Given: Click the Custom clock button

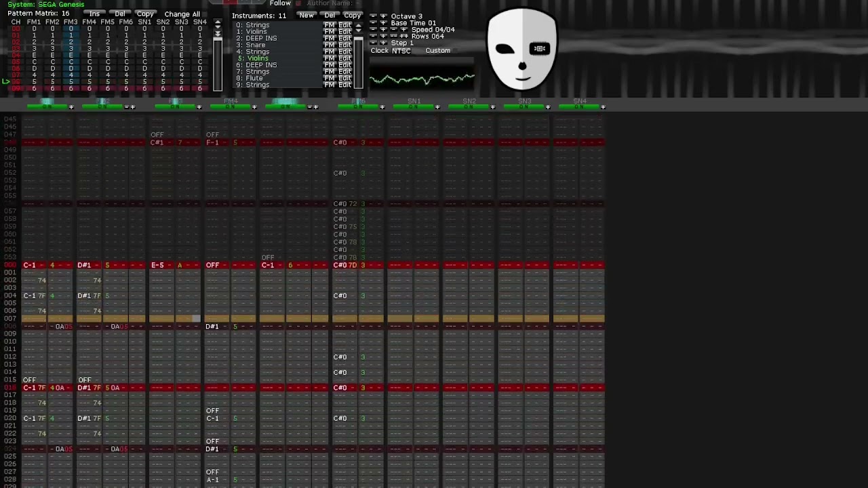Looking at the screenshot, I should coord(437,51).
